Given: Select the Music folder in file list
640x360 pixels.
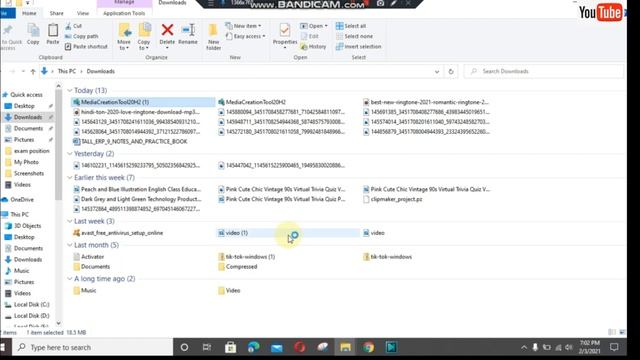Looking at the screenshot, I should click(x=84, y=291).
